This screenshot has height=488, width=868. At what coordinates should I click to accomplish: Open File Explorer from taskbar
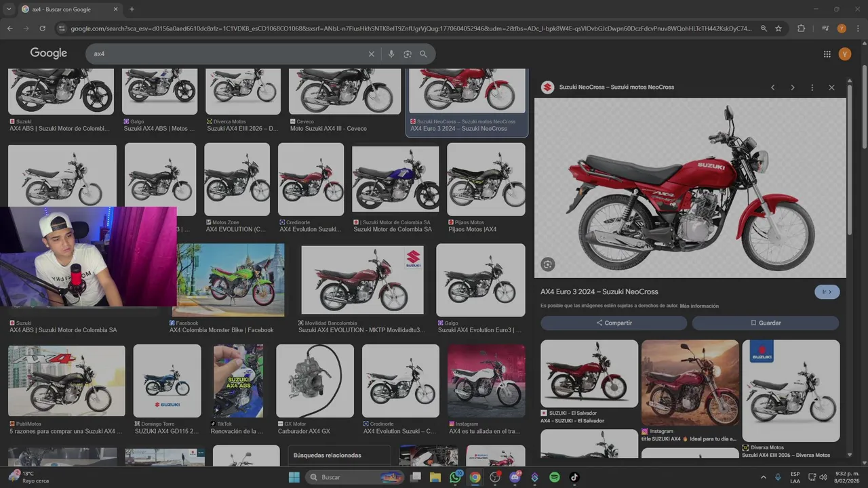[x=435, y=477]
